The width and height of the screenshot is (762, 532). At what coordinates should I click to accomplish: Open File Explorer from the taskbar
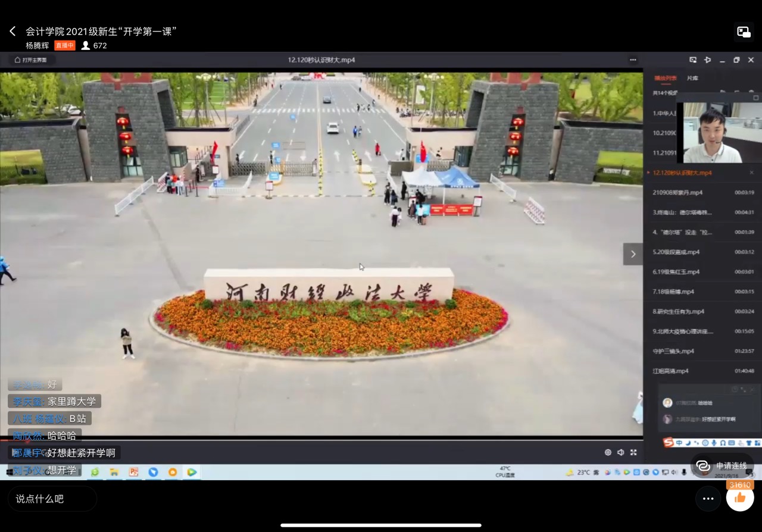(114, 472)
